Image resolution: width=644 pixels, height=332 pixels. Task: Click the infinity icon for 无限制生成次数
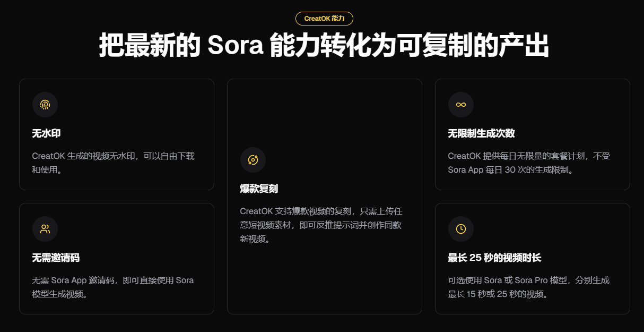click(x=461, y=105)
